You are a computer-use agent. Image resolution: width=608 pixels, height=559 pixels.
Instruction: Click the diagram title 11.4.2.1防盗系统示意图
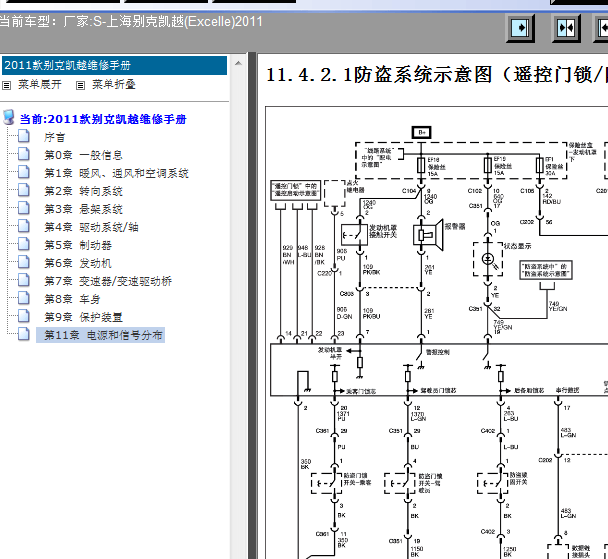point(437,75)
